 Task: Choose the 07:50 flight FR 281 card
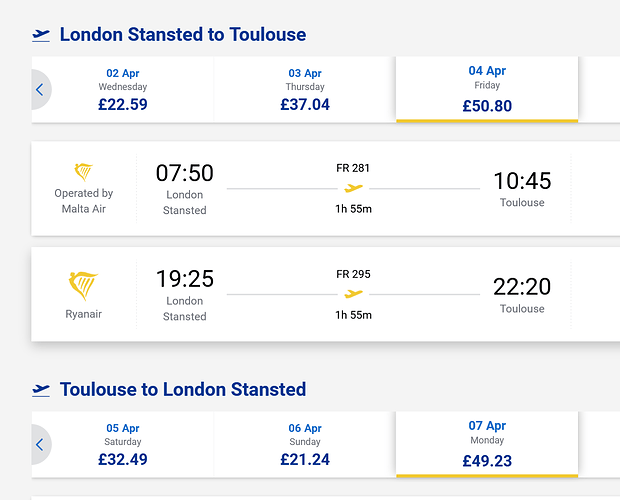325,189
